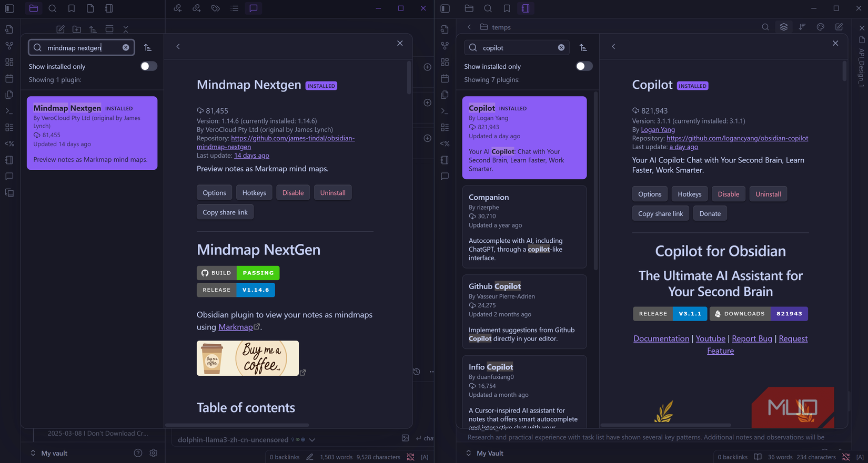Open help icon beside My vault
Image resolution: width=868 pixels, height=463 pixels.
click(x=138, y=453)
